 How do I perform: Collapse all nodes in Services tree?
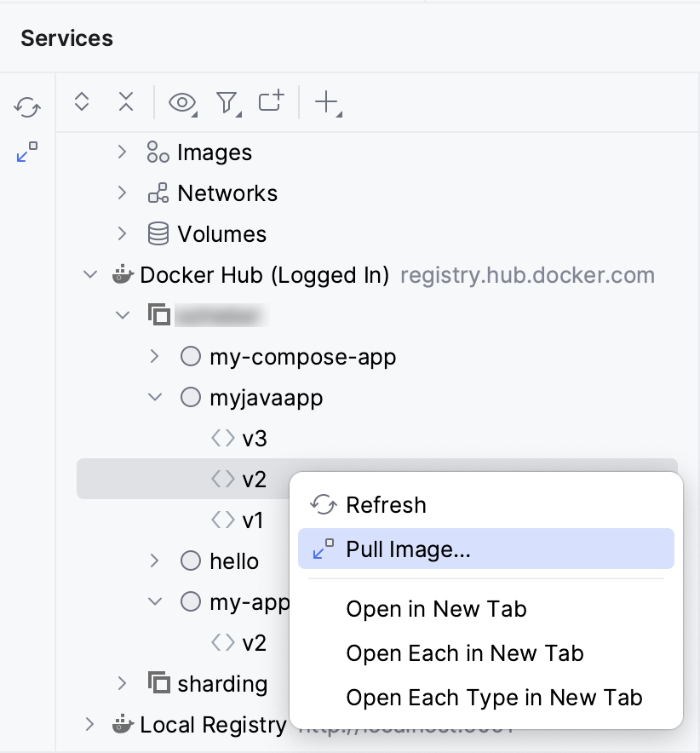point(125,101)
